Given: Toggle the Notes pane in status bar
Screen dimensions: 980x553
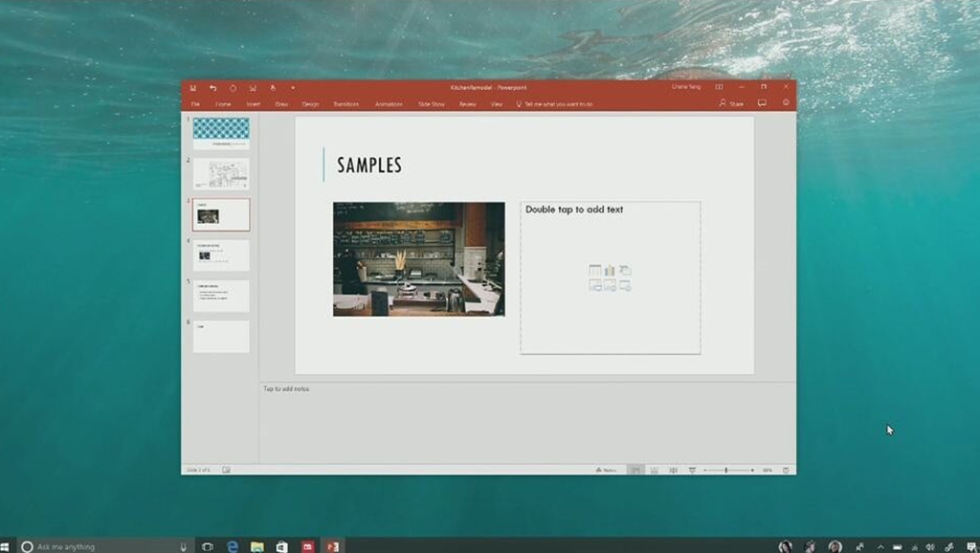Looking at the screenshot, I should (x=606, y=470).
